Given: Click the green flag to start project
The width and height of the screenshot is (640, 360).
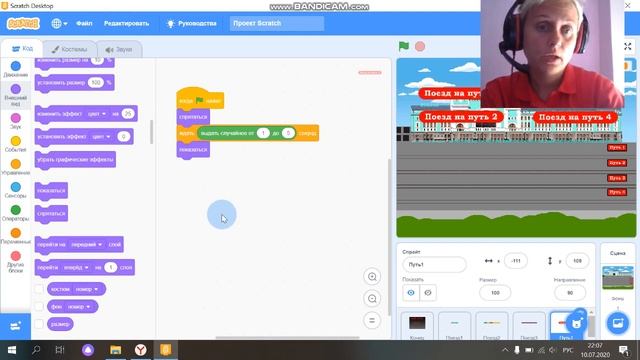Looking at the screenshot, I should pyautogui.click(x=404, y=47).
